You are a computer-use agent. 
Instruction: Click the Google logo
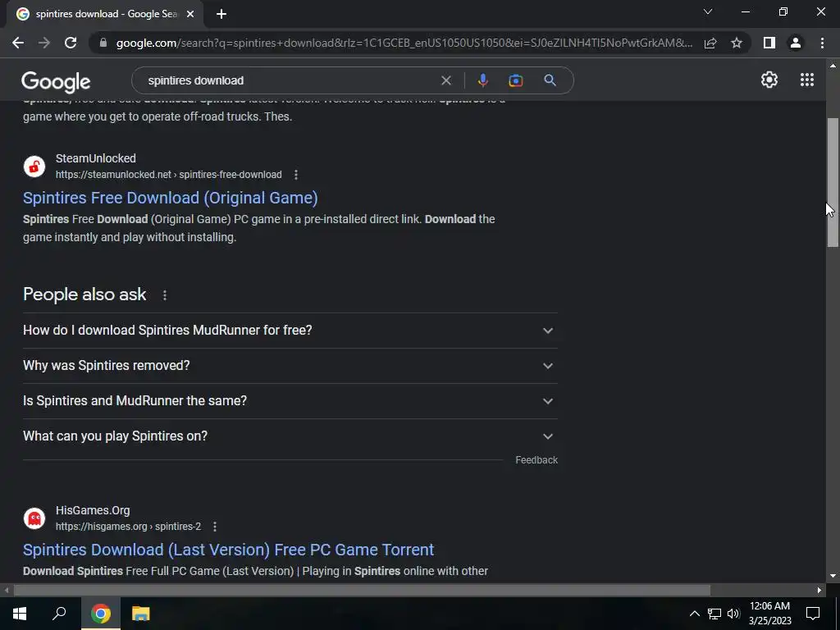[56, 82]
